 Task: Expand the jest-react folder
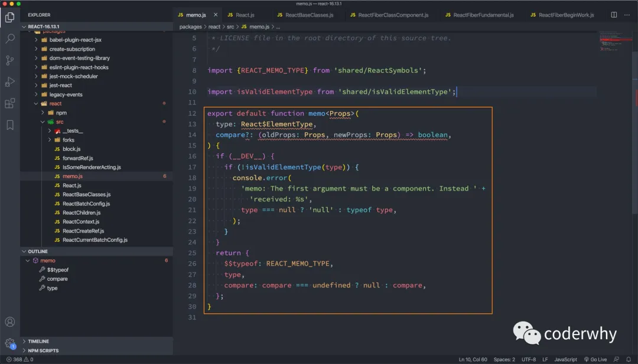click(x=96, y=86)
